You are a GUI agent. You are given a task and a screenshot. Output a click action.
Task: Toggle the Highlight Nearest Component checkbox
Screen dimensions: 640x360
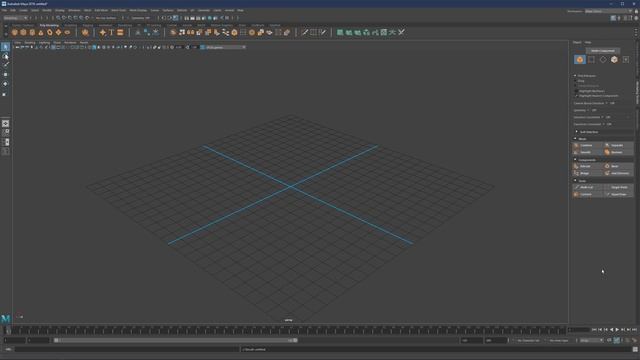tap(577, 96)
